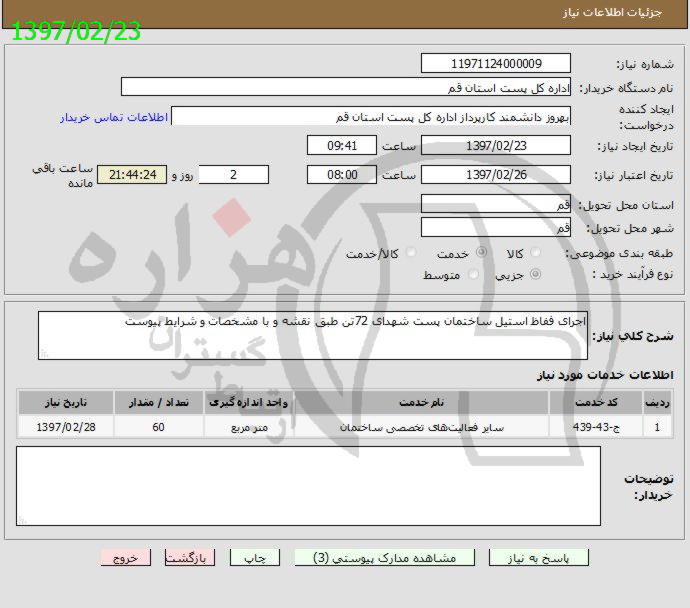Click the نام دستگاه خریدار field
This screenshot has height=608, width=690.
click(346, 87)
